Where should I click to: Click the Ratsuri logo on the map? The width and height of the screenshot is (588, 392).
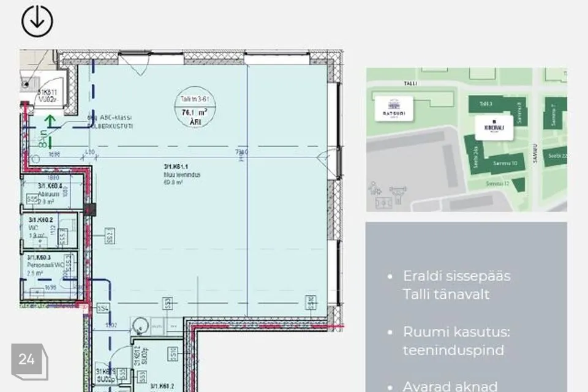(x=392, y=108)
